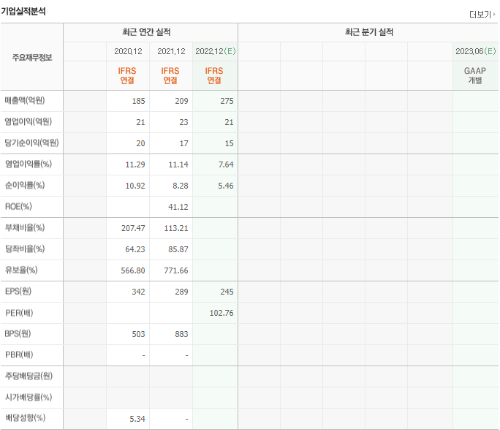Select operating margin value 11.29

(135, 165)
